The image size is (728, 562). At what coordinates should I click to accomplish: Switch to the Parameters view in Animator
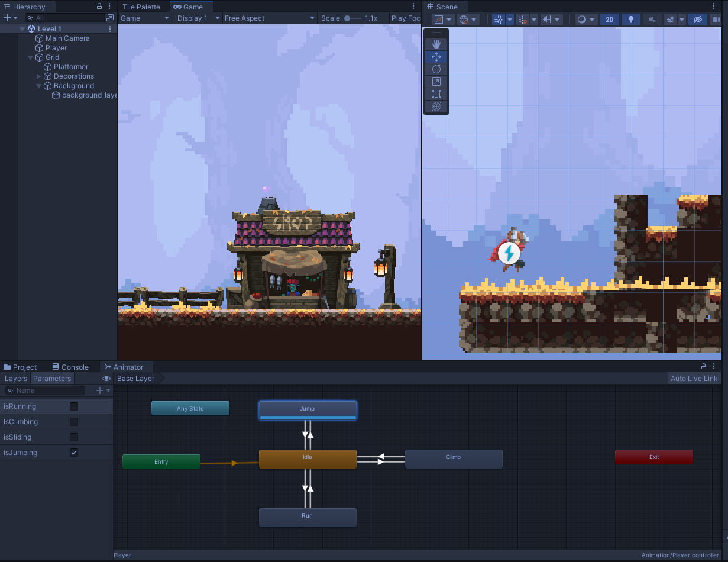point(52,378)
